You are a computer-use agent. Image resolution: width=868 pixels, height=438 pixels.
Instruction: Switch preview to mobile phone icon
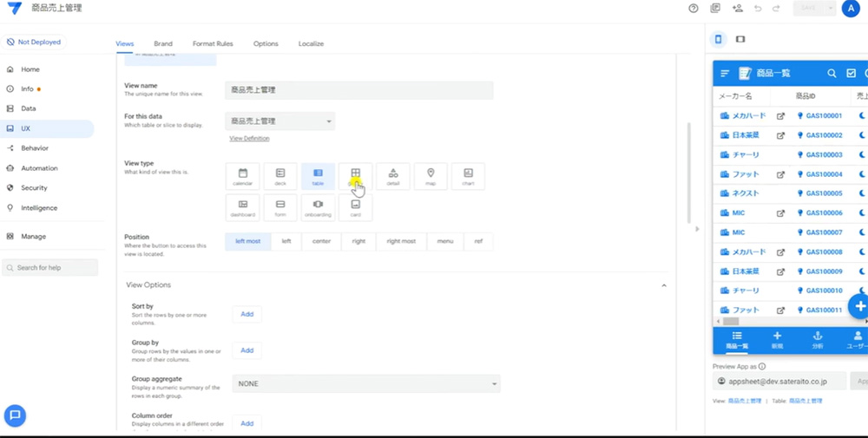718,39
